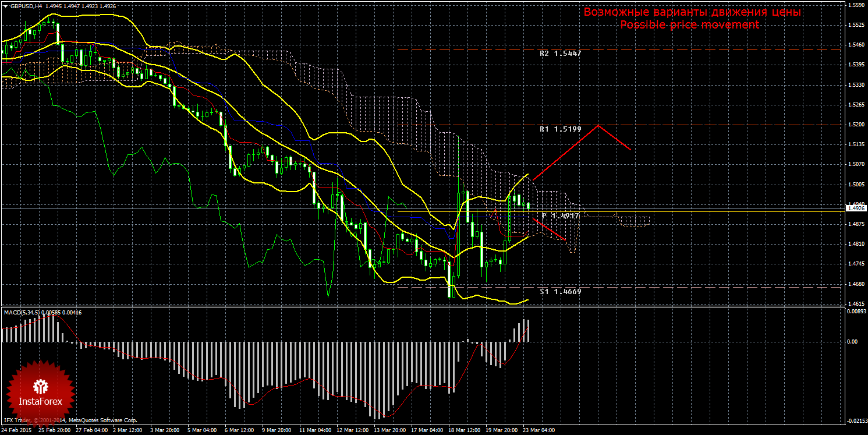Click the 27 Feb 04:00 time label
Viewport: 868px width, 435px height.
coord(93,430)
